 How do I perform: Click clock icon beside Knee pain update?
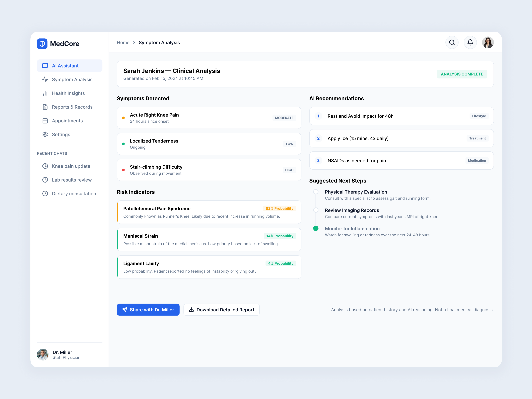45,166
